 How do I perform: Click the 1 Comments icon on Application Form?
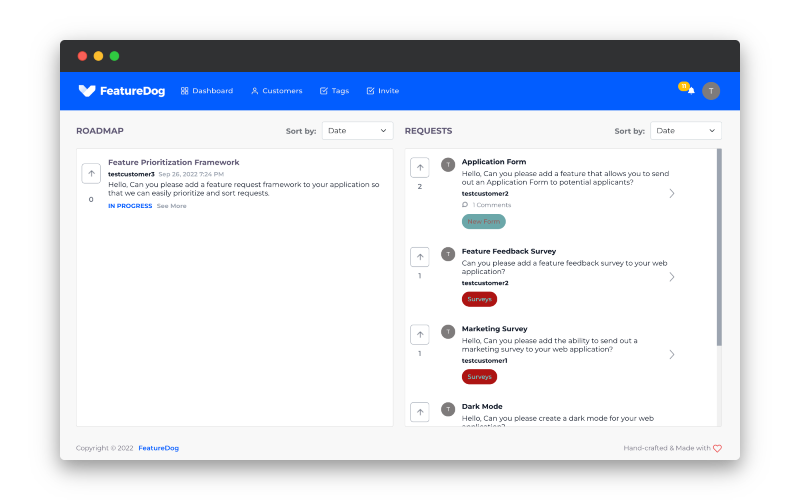465,205
